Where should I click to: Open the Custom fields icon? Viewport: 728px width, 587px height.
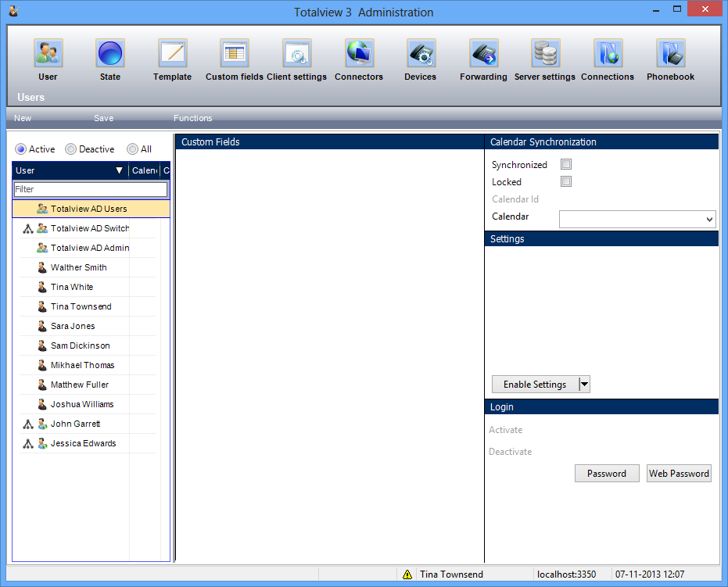[x=235, y=53]
